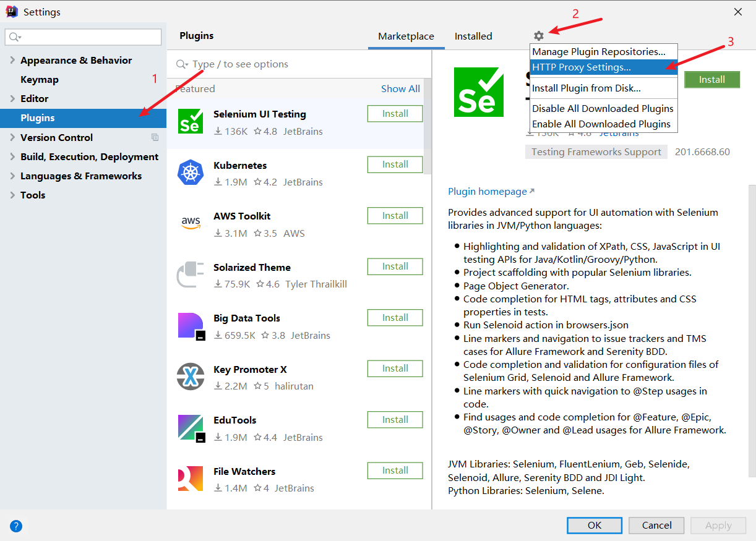Open the help question mark icon
The width and height of the screenshot is (756, 541).
tap(16, 526)
